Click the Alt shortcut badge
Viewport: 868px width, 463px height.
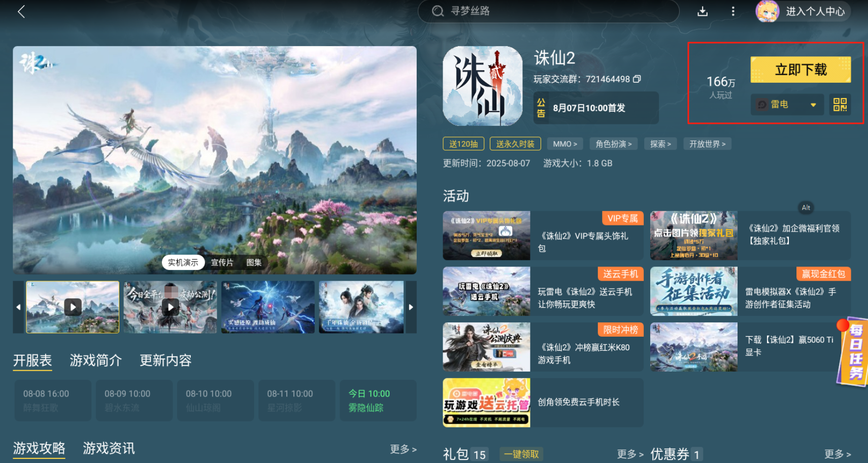[x=806, y=208]
